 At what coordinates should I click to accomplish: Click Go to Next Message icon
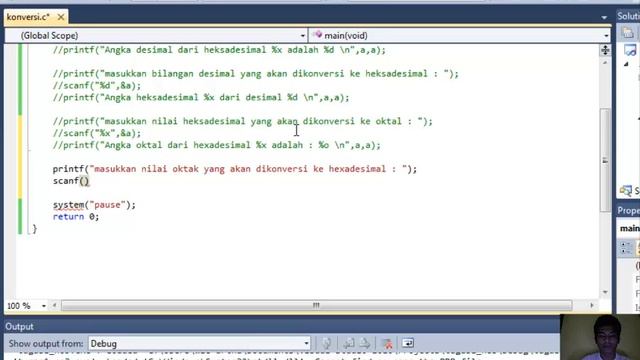coord(365,343)
